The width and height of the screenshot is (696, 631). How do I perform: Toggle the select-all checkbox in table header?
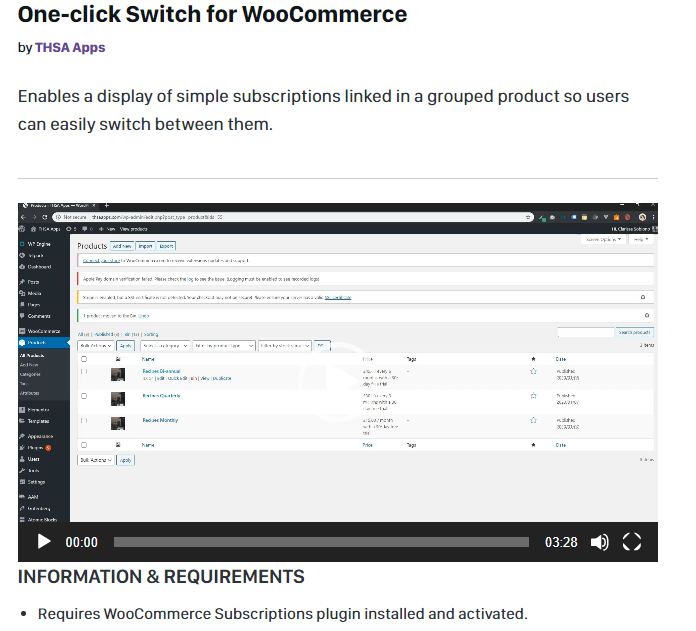(x=84, y=358)
